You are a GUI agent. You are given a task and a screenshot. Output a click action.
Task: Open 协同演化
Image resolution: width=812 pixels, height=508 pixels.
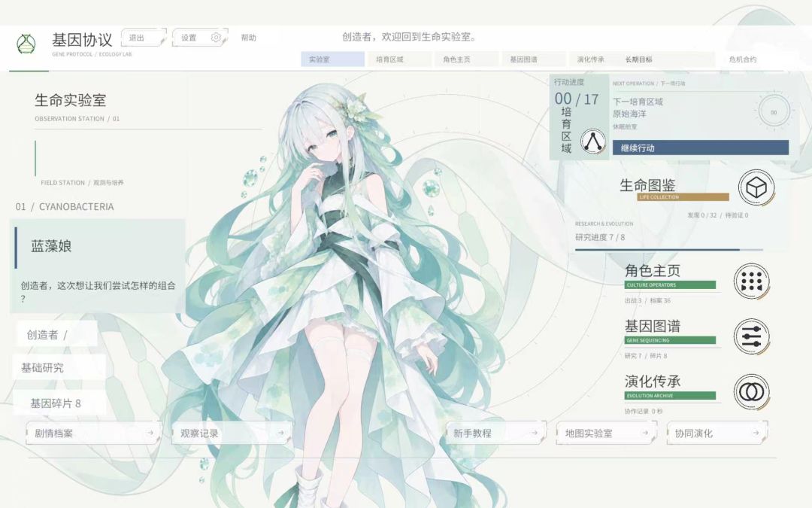tap(717, 433)
